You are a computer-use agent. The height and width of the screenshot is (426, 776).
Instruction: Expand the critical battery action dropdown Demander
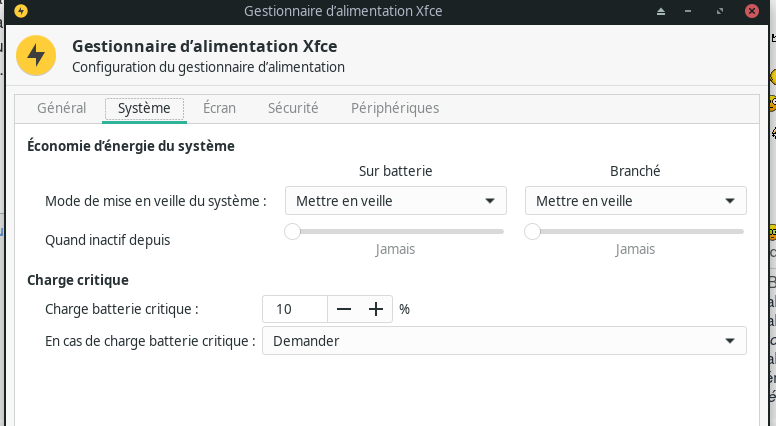pos(504,340)
